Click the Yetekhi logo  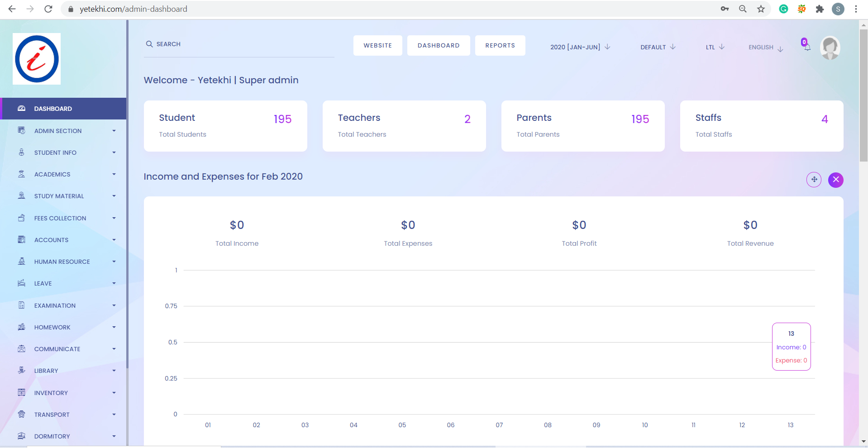[x=37, y=59]
